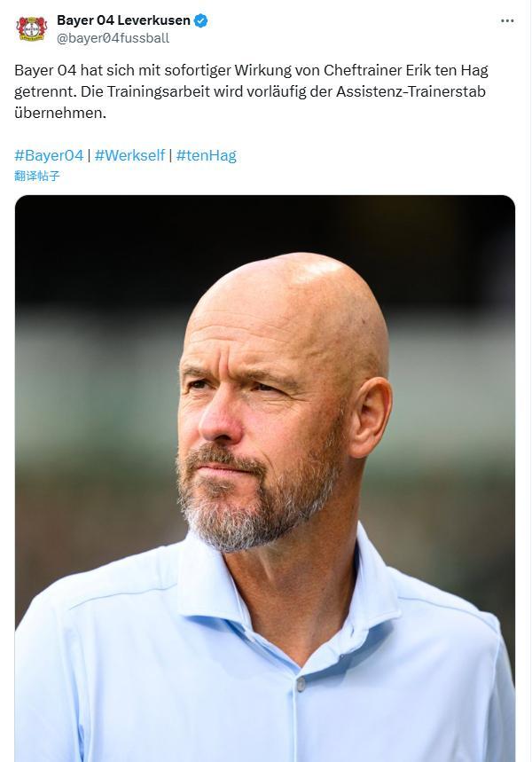Viewport: 532px width, 762px height.
Task: Click the shirt button in the photo
Action: [x=301, y=684]
